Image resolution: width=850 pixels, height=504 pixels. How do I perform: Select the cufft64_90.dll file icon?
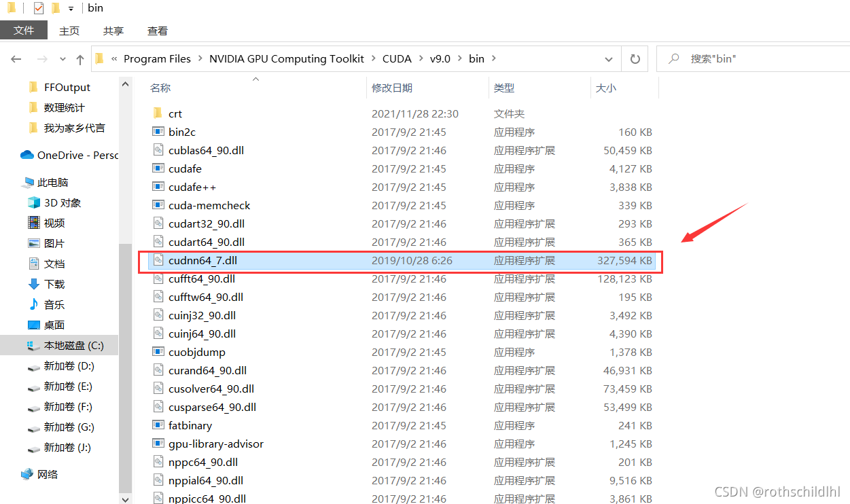click(x=158, y=278)
